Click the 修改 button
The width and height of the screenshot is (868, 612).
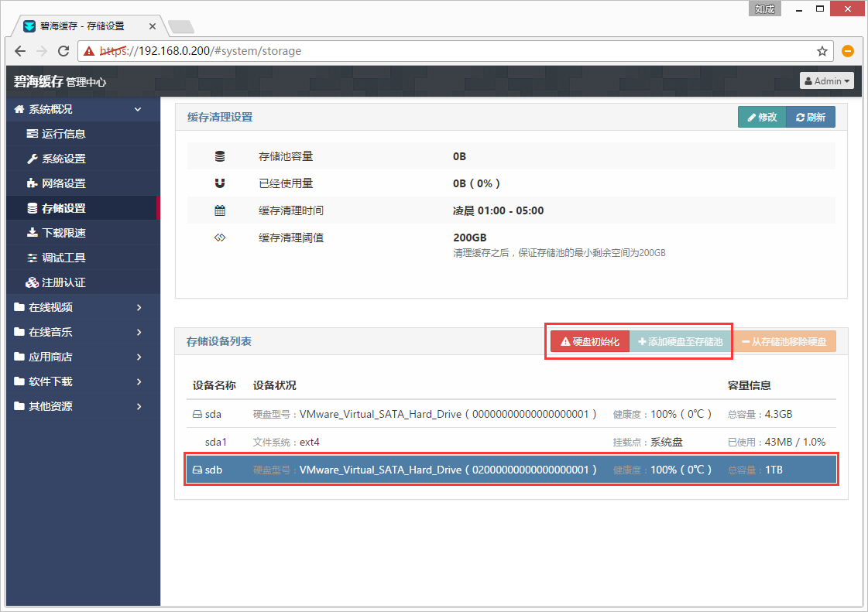(x=761, y=118)
